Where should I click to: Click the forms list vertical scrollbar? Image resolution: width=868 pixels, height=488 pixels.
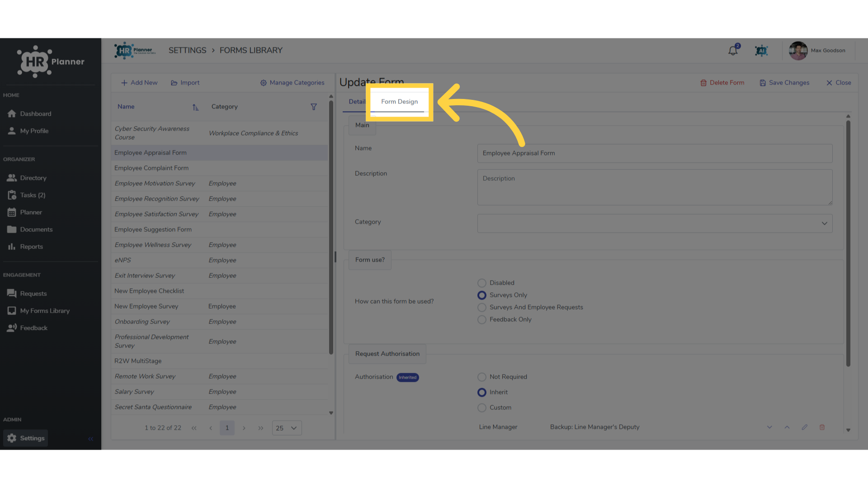point(331,227)
